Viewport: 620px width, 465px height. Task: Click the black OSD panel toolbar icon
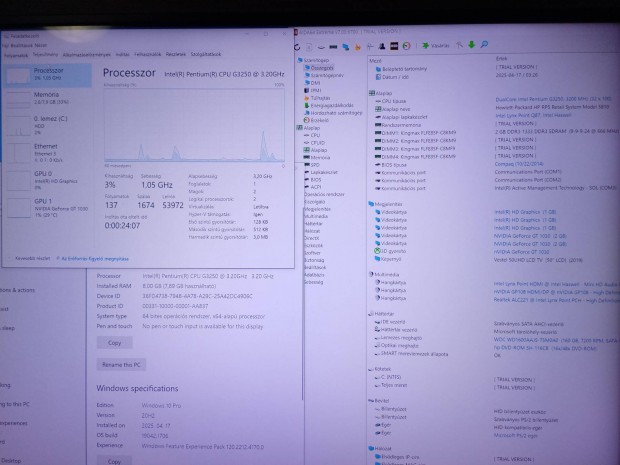(x=394, y=46)
